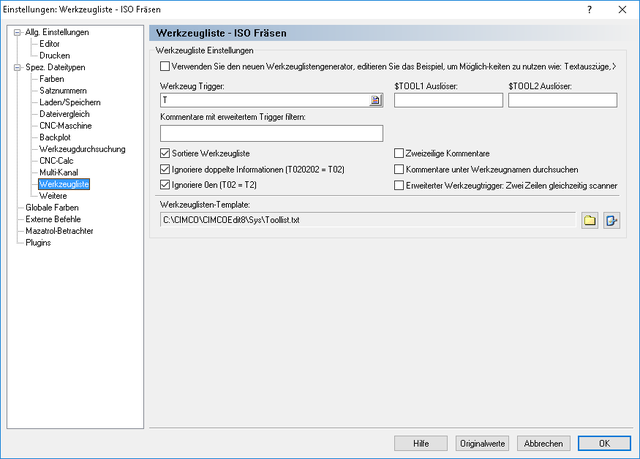The height and width of the screenshot is (459, 640).
Task: Select Backplot in the settings tree
Action: [55, 137]
